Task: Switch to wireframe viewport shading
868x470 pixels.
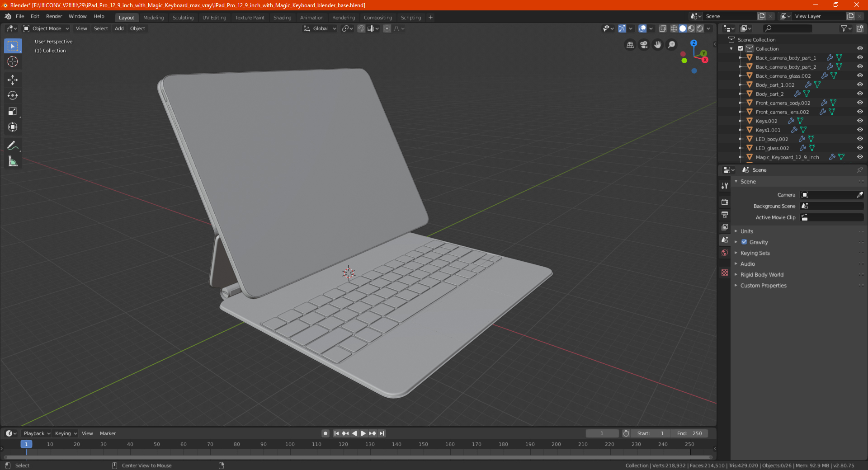Action: [674, 28]
